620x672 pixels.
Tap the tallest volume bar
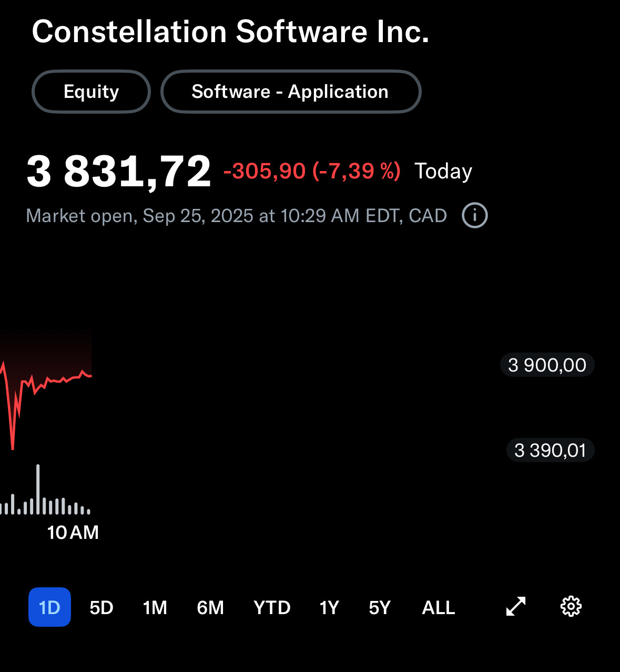[x=38, y=489]
